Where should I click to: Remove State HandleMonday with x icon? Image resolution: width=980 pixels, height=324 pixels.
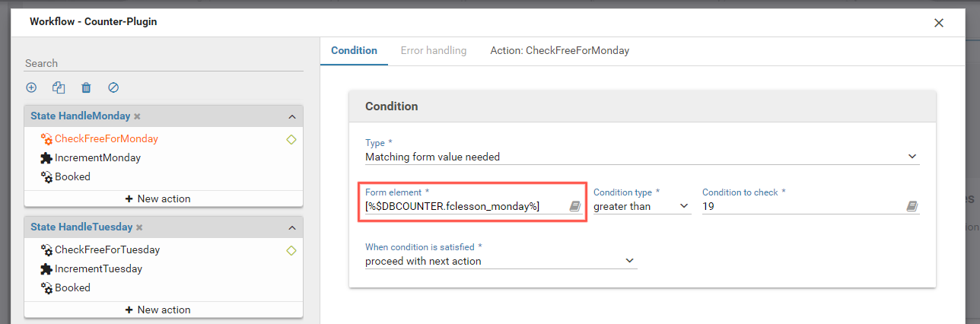138,117
